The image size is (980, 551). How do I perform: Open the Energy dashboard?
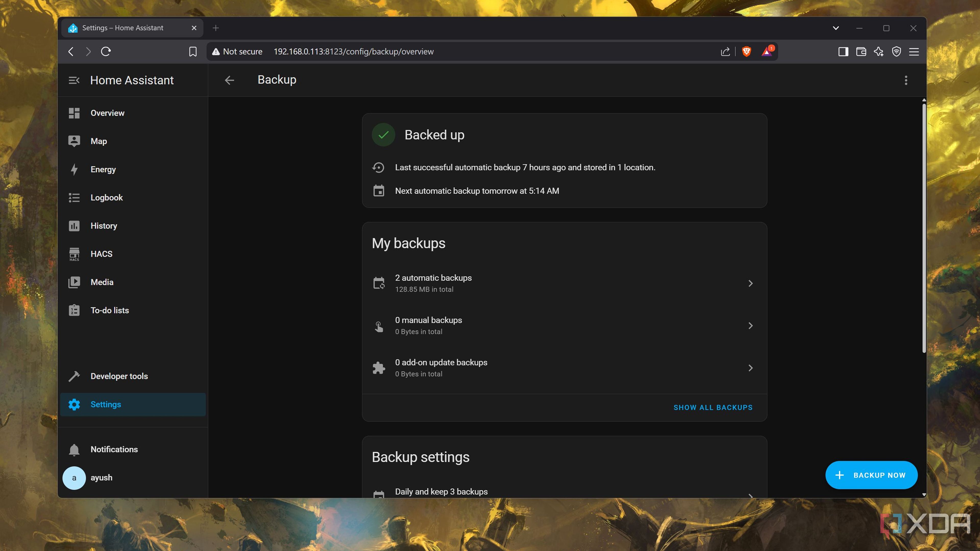(x=133, y=169)
